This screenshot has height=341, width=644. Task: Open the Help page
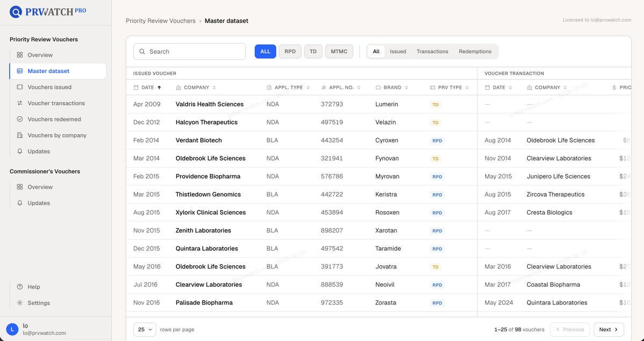(x=57, y=287)
